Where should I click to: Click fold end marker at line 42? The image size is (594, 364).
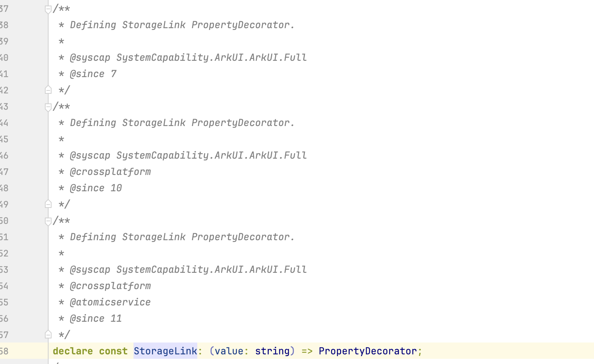[x=48, y=90]
